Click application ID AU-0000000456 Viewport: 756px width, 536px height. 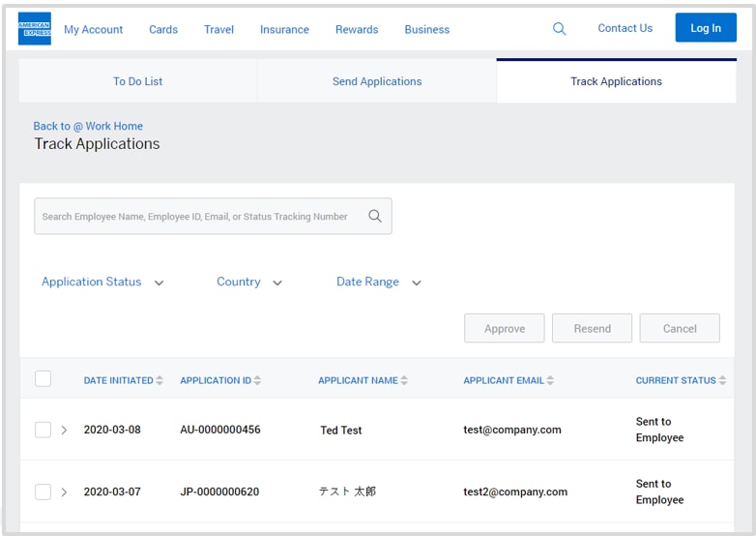(x=220, y=430)
